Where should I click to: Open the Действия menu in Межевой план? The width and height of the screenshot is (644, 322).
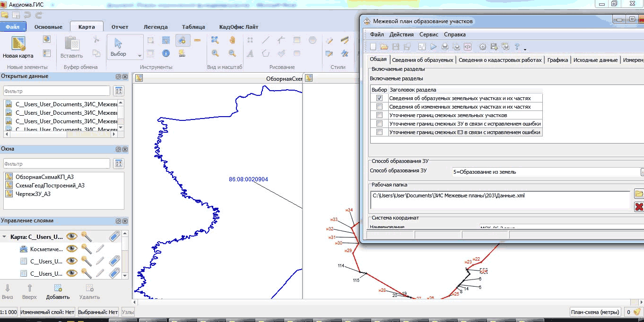tap(401, 34)
